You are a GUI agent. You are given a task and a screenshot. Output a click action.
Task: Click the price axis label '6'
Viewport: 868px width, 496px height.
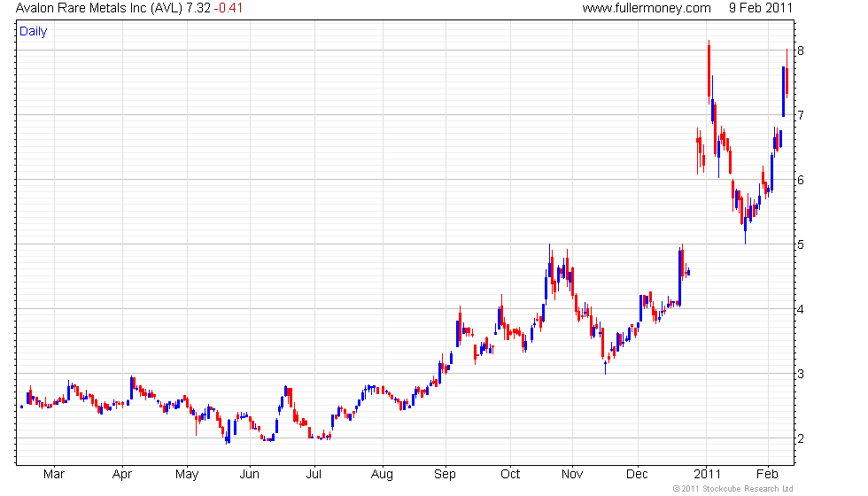click(x=801, y=181)
